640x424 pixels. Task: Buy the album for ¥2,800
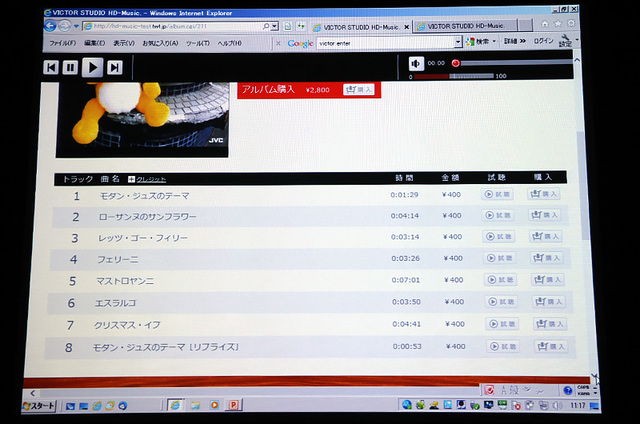click(x=358, y=89)
